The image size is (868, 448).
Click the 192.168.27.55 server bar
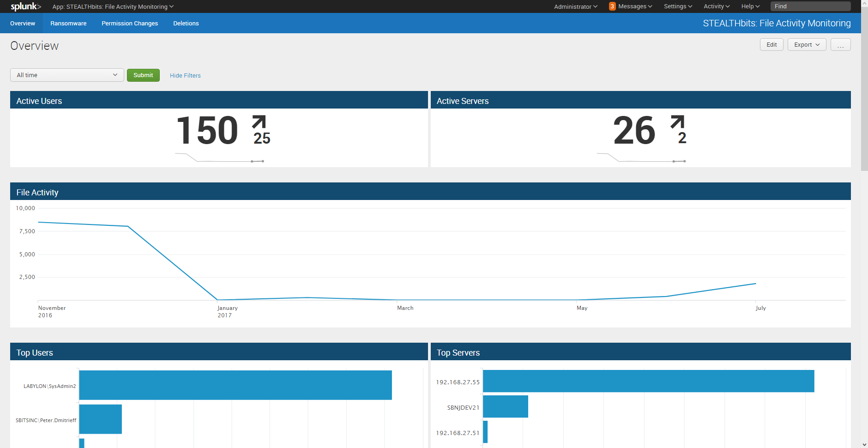pos(649,381)
